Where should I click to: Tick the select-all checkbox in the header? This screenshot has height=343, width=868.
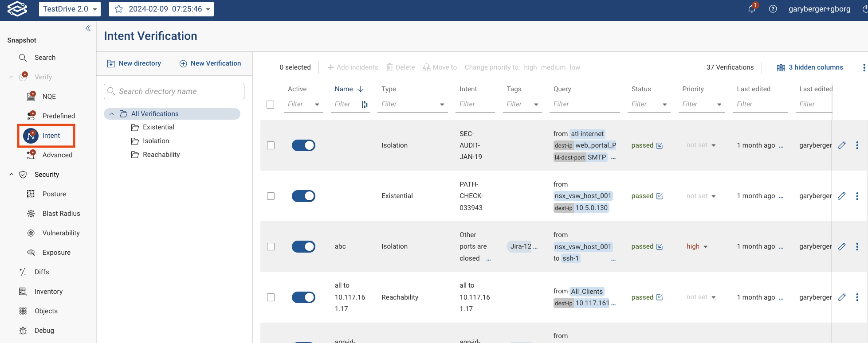click(x=271, y=105)
